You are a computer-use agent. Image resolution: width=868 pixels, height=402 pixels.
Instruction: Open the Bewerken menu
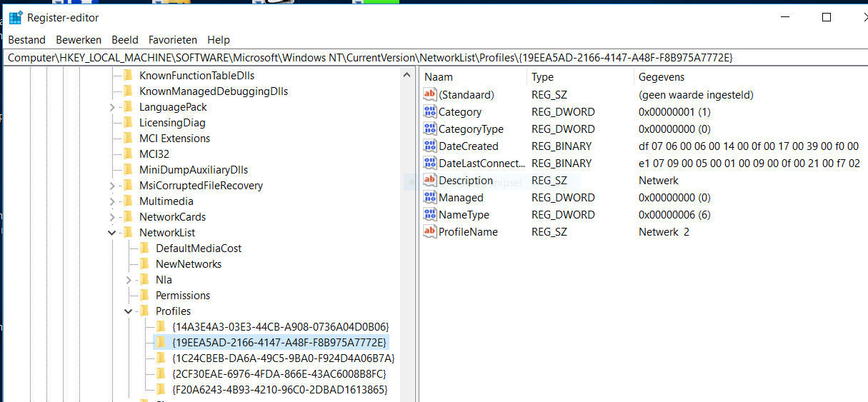pyautogui.click(x=79, y=40)
